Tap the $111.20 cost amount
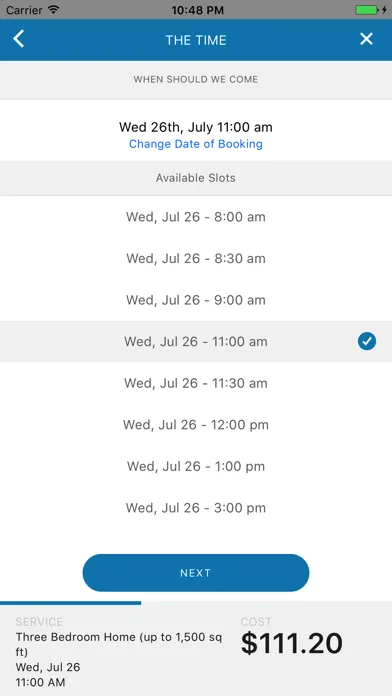392x696 pixels. [x=292, y=643]
